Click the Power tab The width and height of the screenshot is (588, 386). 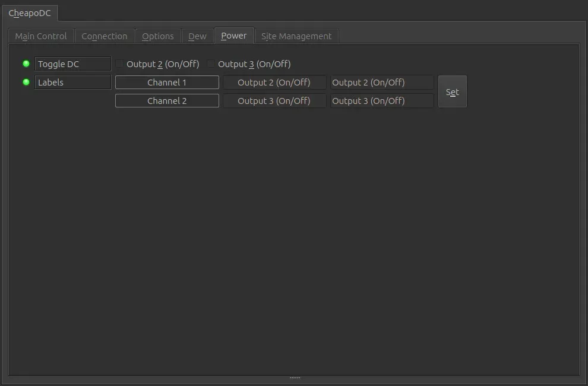pos(234,36)
